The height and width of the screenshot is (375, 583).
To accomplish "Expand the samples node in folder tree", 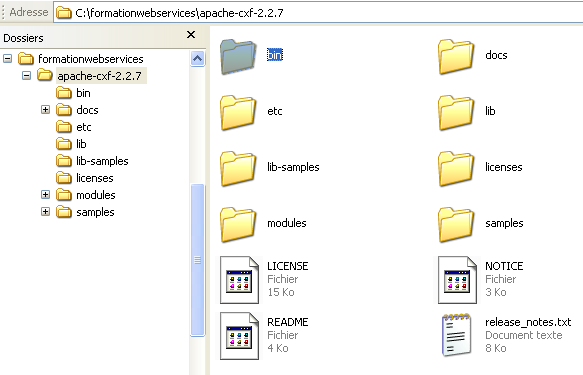I will (45, 212).
